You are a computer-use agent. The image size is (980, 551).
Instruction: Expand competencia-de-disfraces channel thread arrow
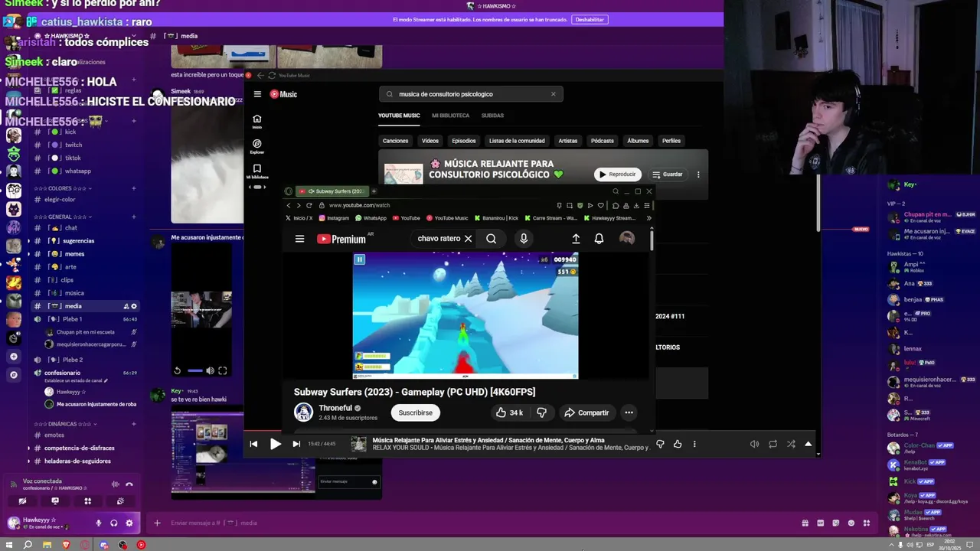(28, 448)
